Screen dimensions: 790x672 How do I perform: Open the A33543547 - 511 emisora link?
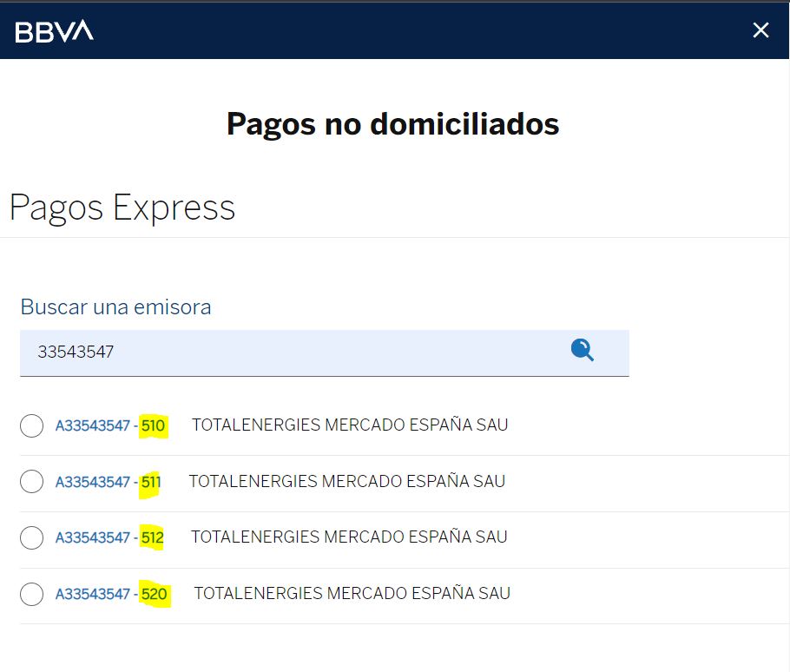109,482
